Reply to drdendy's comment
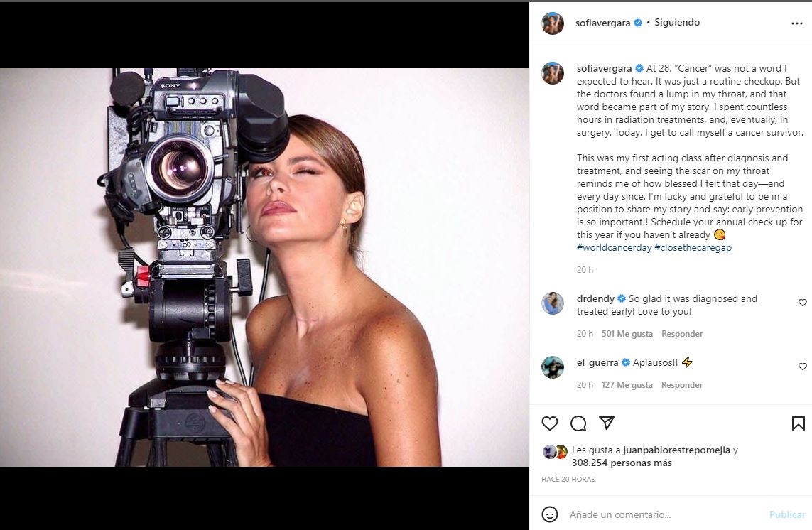812x530 pixels. pos(682,334)
